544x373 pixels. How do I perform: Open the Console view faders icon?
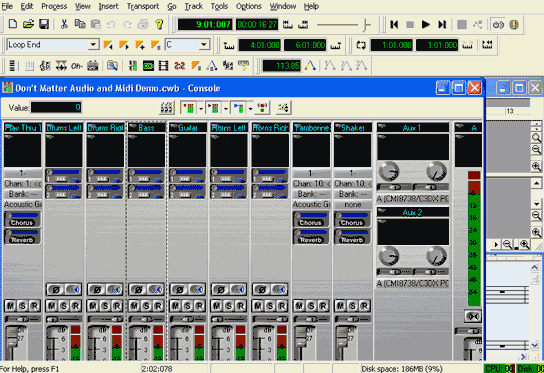click(x=133, y=66)
